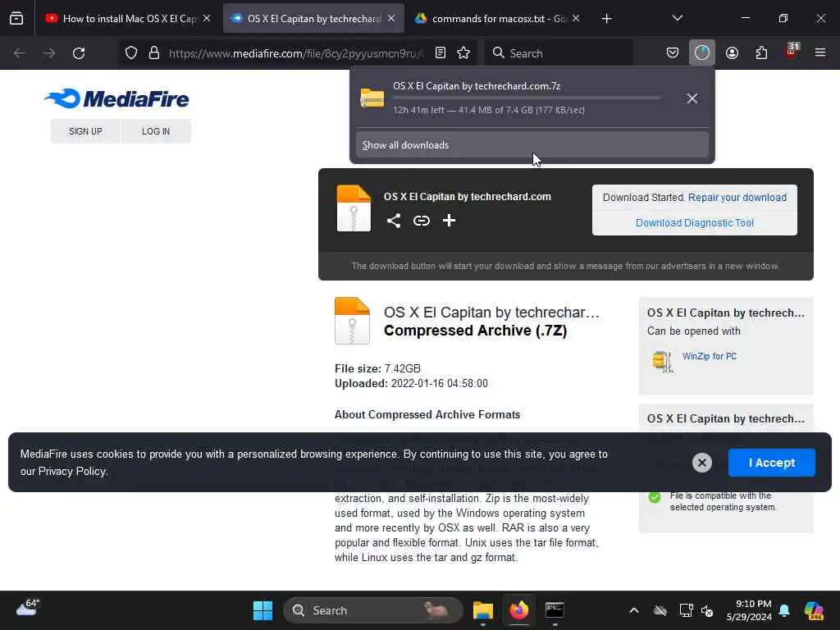Image resolution: width=840 pixels, height=630 pixels.
Task: Click the browser Search box
Action: pyautogui.click(x=559, y=53)
